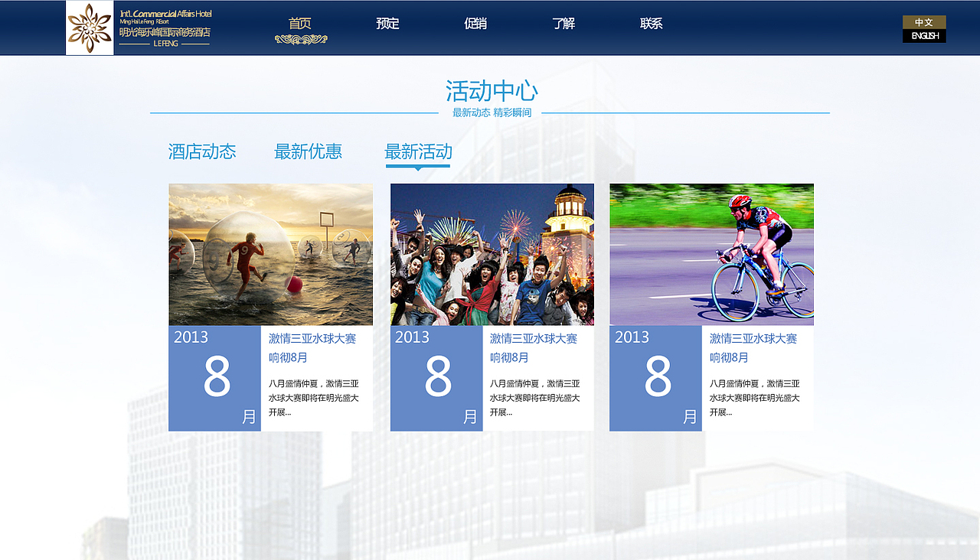Open the 促销 promotions page
The image size is (980, 560).
click(x=475, y=23)
